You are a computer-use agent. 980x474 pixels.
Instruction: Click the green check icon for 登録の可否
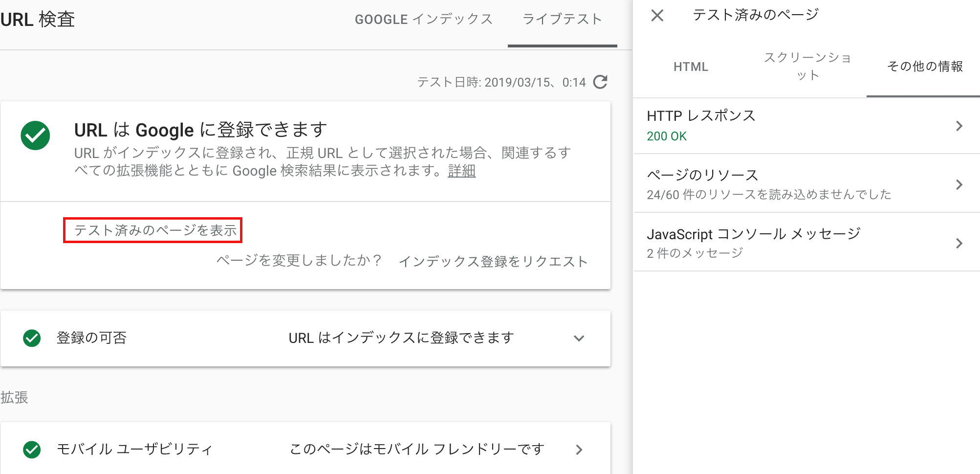point(32,338)
